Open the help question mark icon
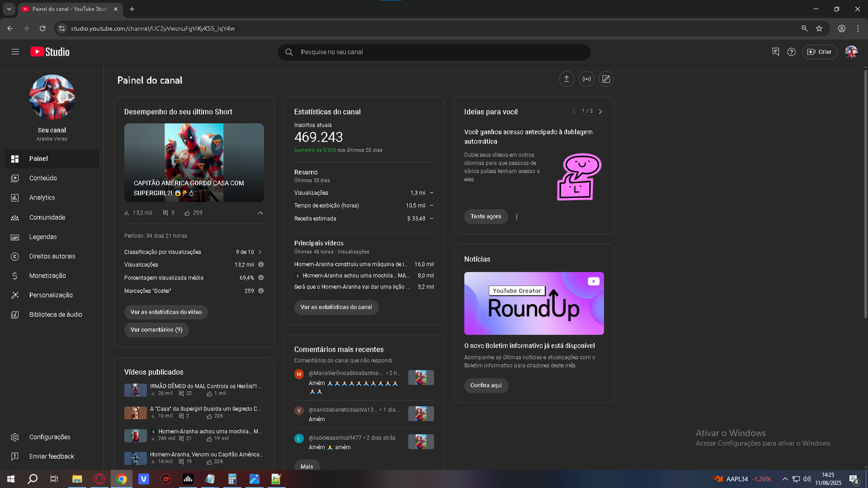Viewport: 868px width, 488px height. (792, 52)
